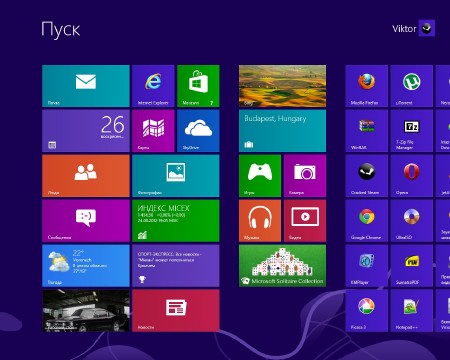
Task: Open the Weather tile showing 22°
Action: pyautogui.click(x=86, y=266)
